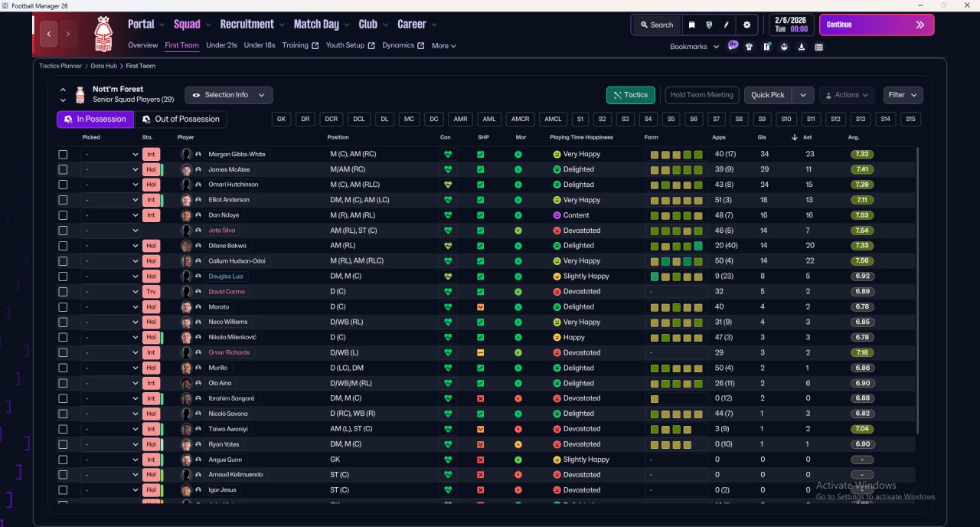Click the Quick Pick button
980x527 pixels.
768,95
